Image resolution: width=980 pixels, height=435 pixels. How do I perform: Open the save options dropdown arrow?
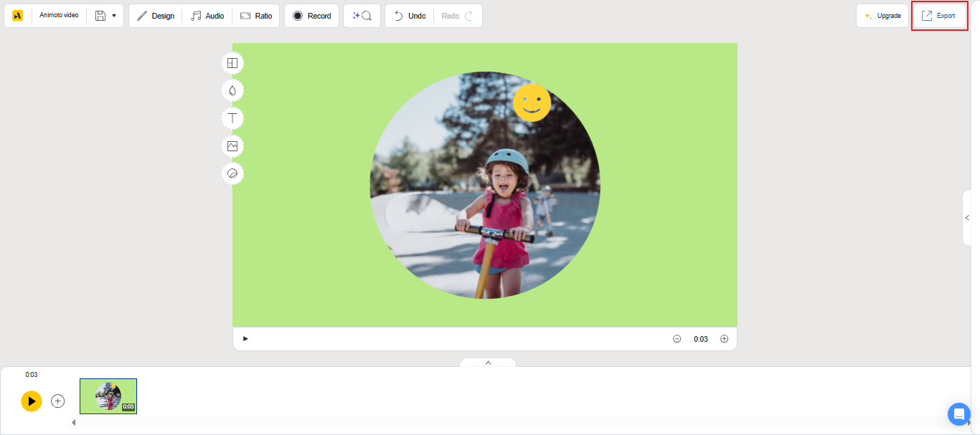click(114, 15)
